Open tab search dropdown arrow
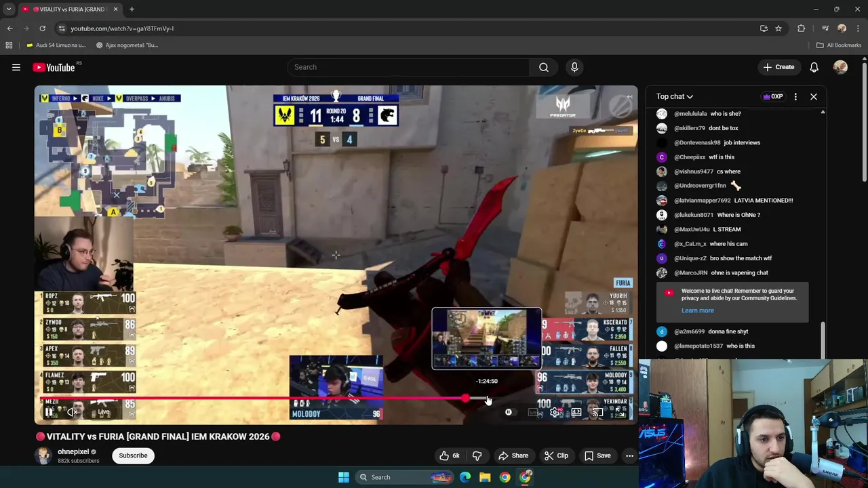Viewport: 868px width, 488px height. pos(9,9)
